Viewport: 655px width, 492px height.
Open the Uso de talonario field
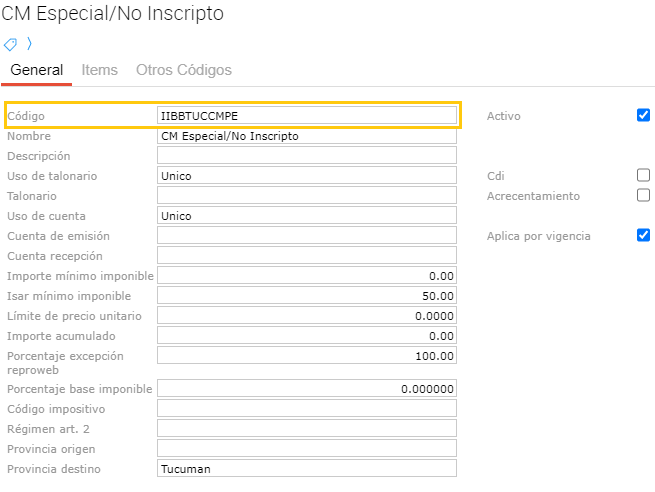pyautogui.click(x=307, y=176)
